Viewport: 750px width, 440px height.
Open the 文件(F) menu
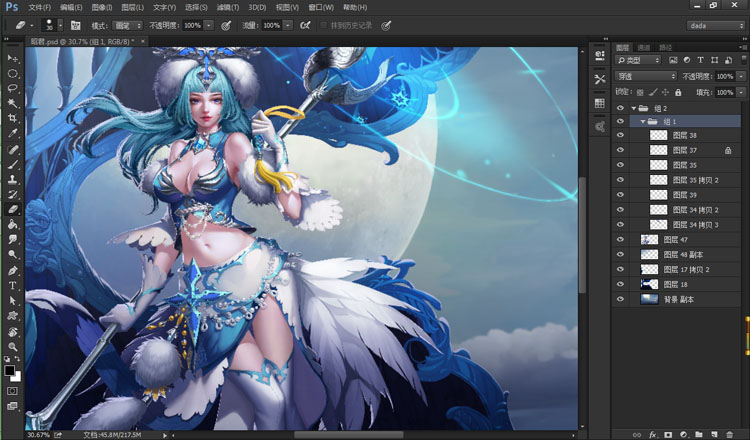(40, 8)
